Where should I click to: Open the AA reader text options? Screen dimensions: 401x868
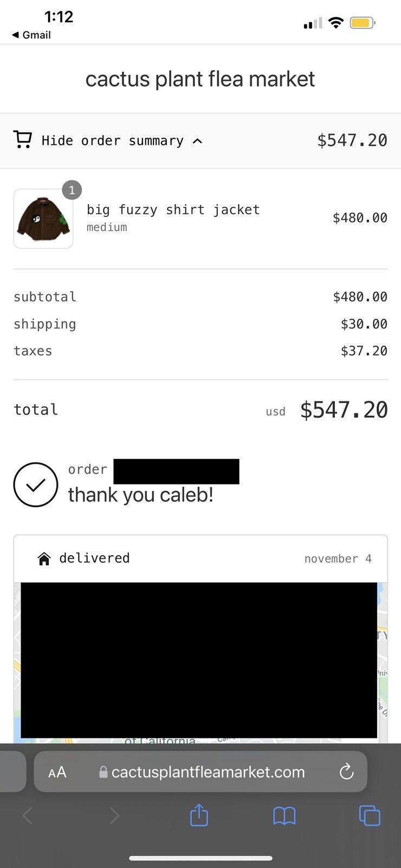point(57,772)
